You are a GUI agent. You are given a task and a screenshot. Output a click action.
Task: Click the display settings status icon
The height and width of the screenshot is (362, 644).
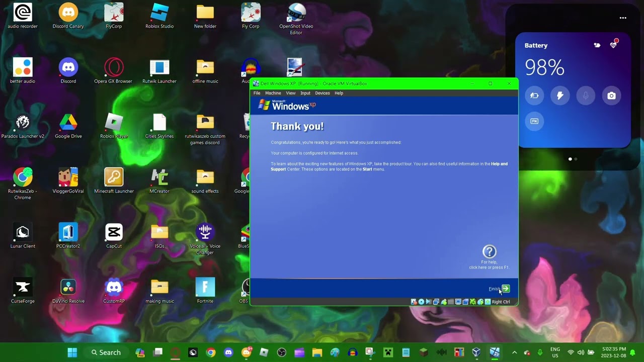(458, 302)
